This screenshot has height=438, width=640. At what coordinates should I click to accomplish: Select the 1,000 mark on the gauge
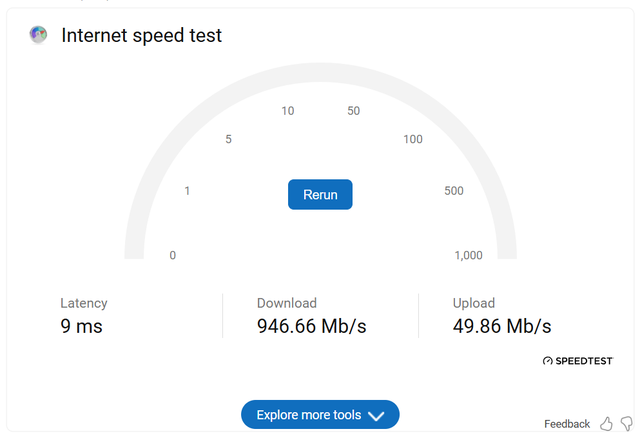pyautogui.click(x=468, y=255)
